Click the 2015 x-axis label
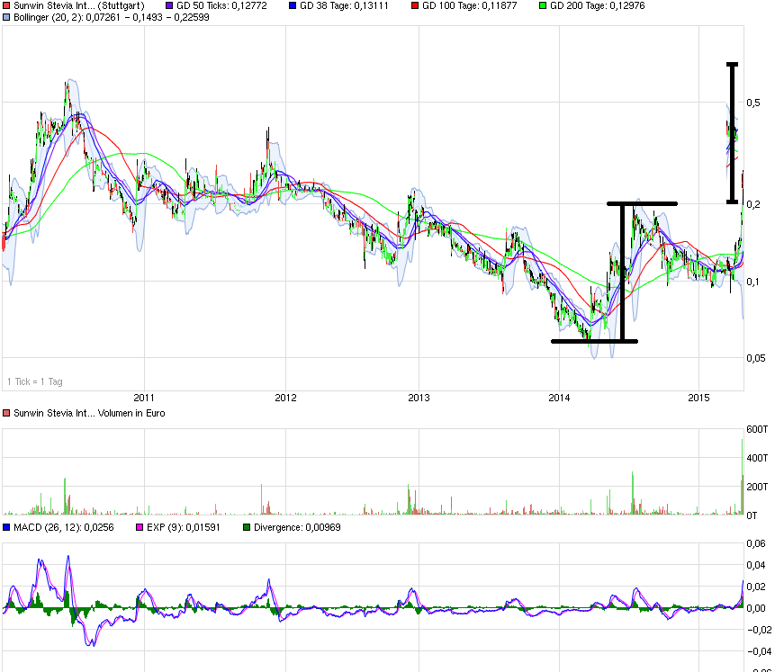This screenshot has width=784, height=672. (698, 398)
